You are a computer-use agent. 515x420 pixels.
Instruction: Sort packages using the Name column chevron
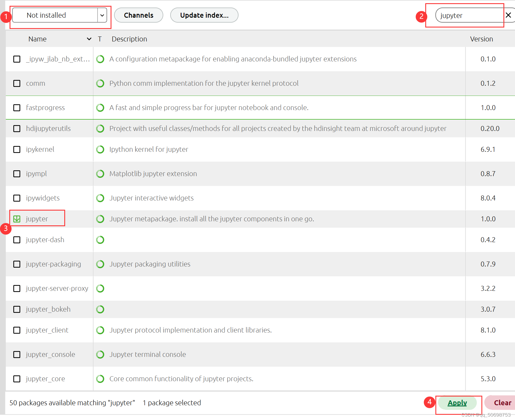(x=89, y=39)
